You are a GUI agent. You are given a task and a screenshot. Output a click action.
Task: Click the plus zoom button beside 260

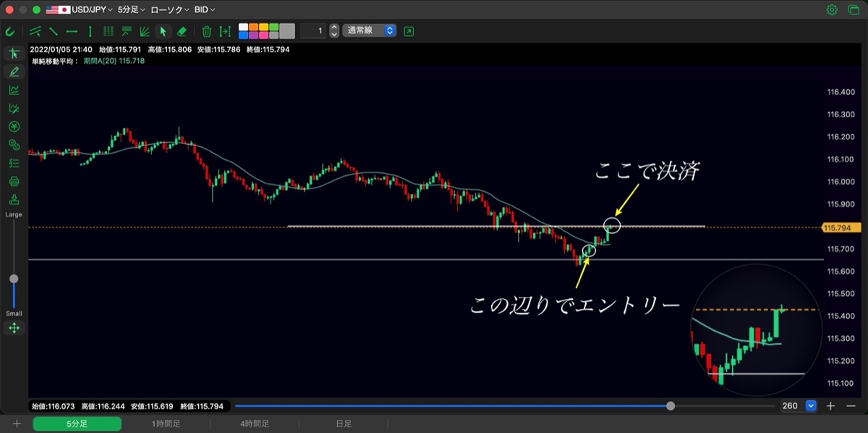click(x=831, y=406)
